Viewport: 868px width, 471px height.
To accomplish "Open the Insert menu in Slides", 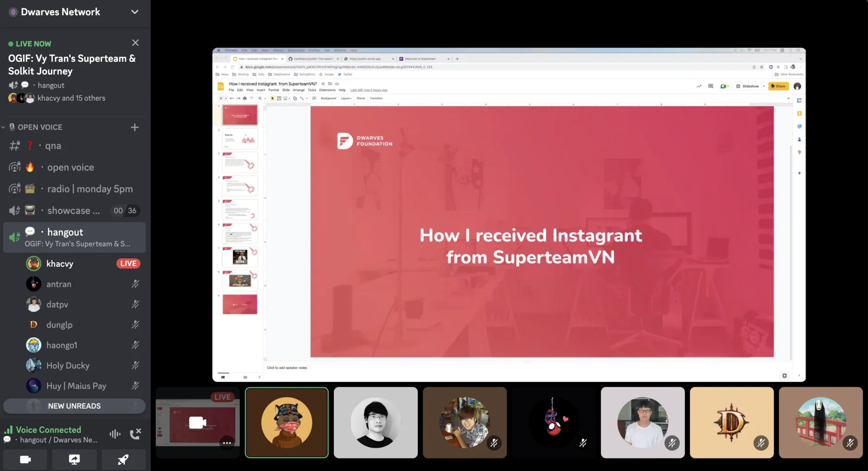I will [261, 90].
